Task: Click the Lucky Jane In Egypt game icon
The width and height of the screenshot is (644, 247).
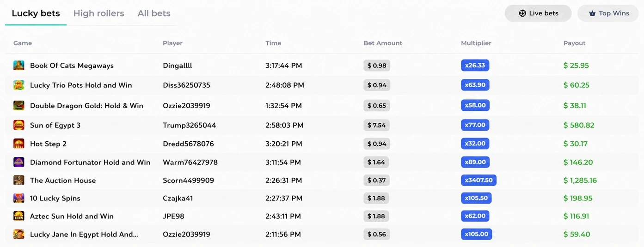Action: (19, 234)
